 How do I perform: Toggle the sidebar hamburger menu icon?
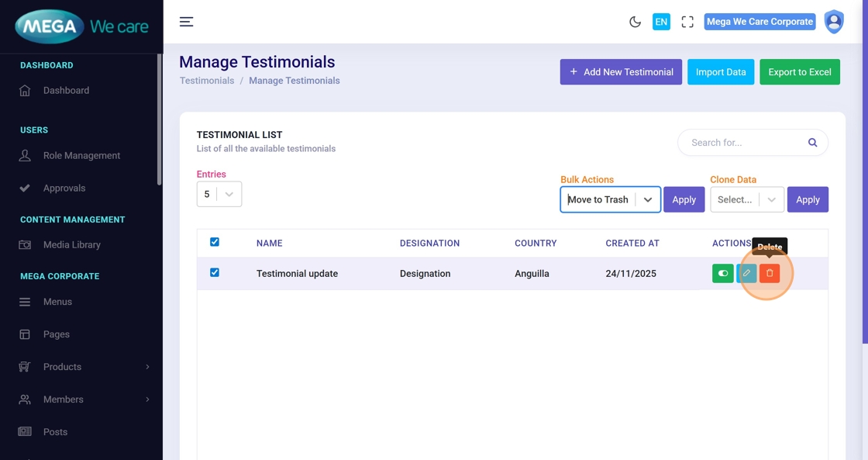(186, 22)
